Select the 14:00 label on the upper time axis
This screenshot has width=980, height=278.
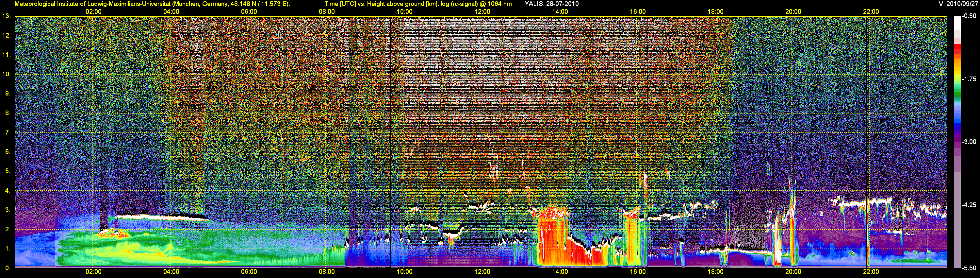(x=560, y=12)
